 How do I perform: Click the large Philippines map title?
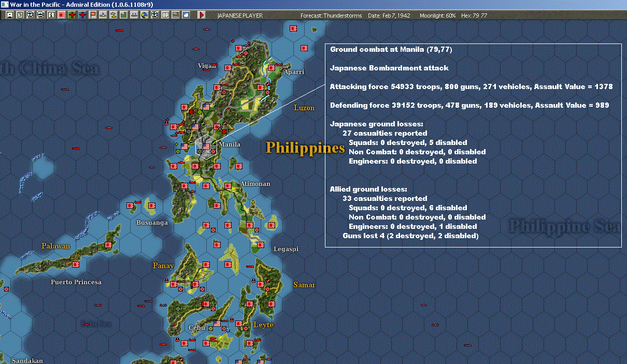click(305, 148)
